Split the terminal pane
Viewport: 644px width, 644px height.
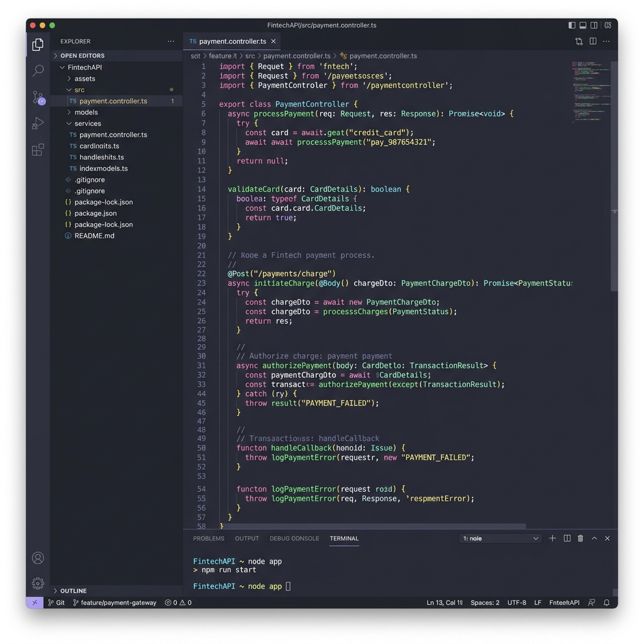point(566,538)
